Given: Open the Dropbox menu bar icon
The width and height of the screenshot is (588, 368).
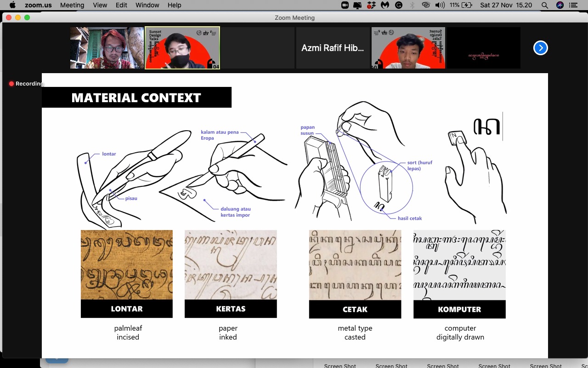Looking at the screenshot, I should (x=372, y=5).
